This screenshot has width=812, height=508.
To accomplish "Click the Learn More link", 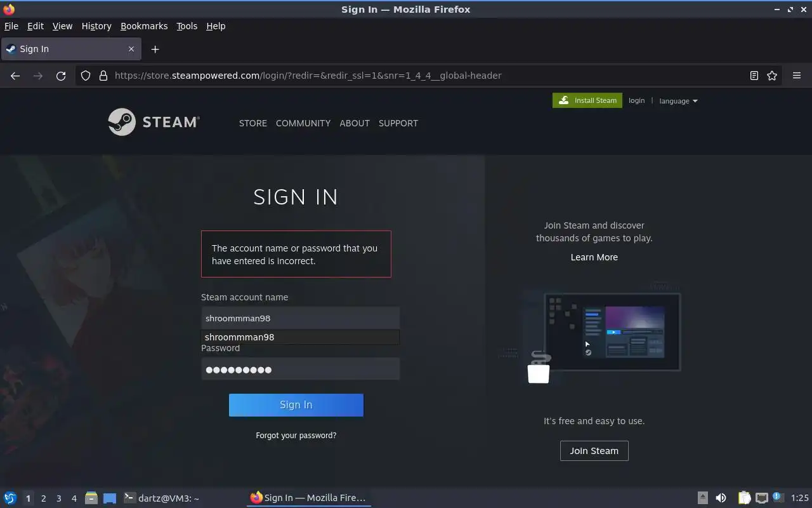I will [x=594, y=257].
